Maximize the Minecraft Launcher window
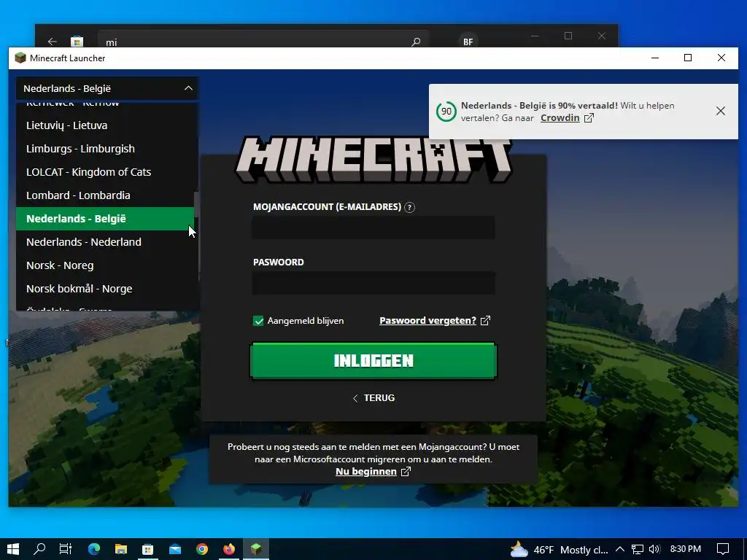 coord(688,58)
